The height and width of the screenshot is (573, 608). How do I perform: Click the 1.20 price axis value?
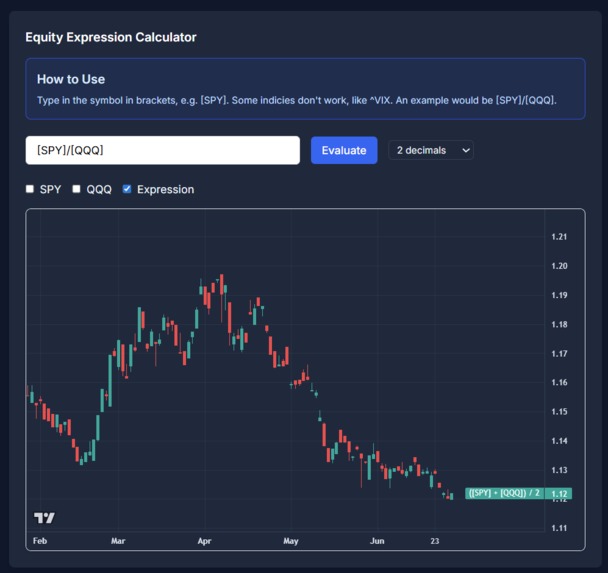(x=559, y=266)
